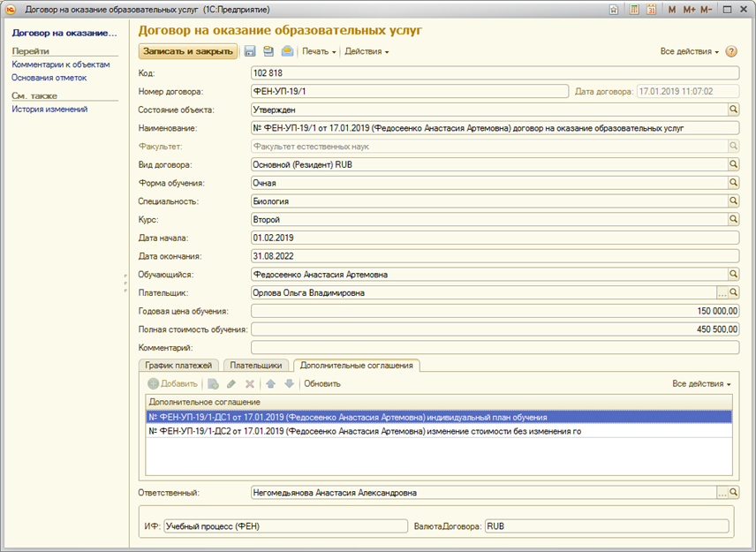Switch to the Плательщики tab
The width and height of the screenshot is (756, 552).
(256, 365)
